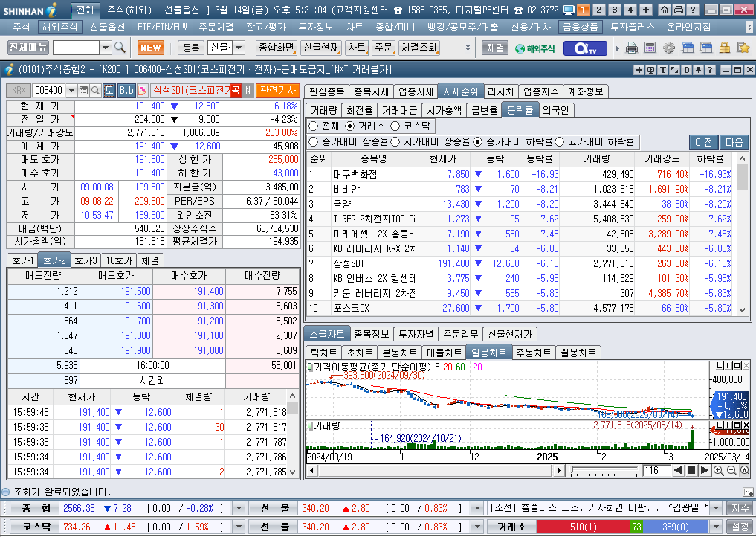756x537 pixels.
Task: Toggle the red 공 short-sale indicator
Action: point(236,90)
